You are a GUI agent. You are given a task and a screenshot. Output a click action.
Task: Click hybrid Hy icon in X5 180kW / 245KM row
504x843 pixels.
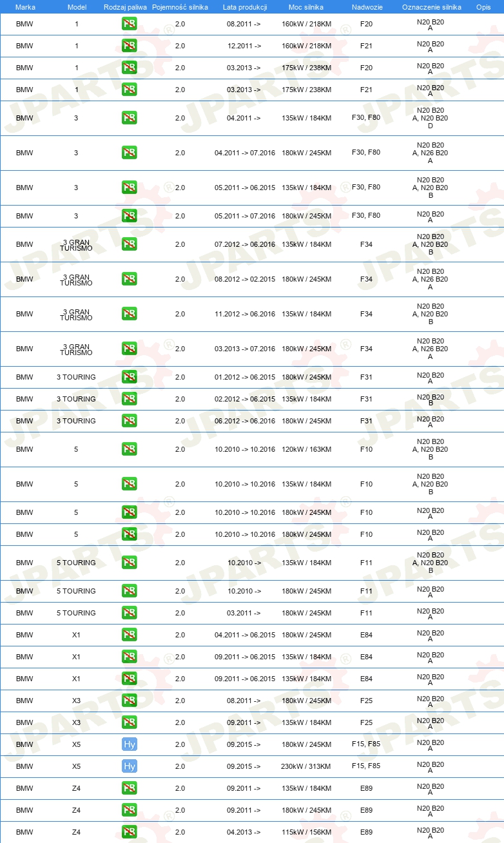[130, 744]
